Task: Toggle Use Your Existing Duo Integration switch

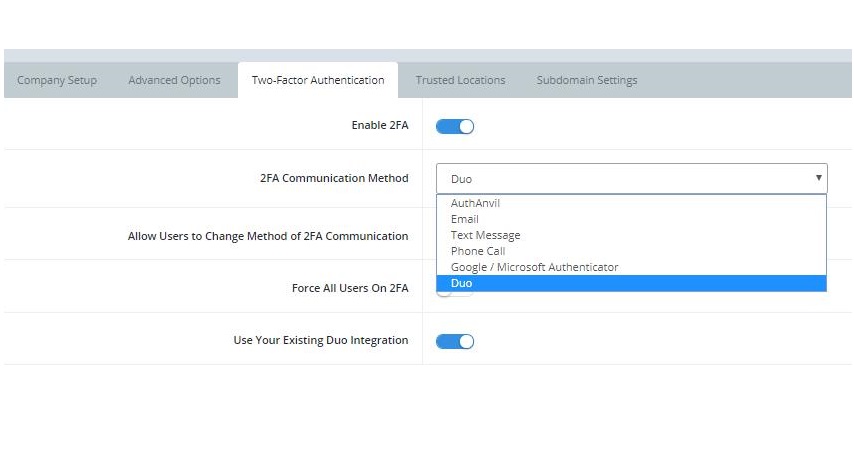Action: [455, 341]
